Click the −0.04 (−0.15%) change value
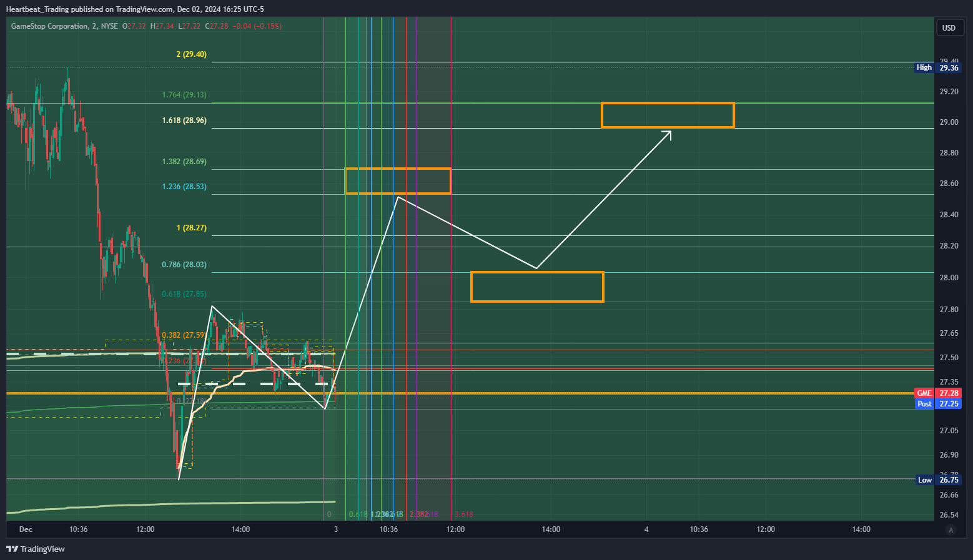This screenshot has height=560, width=973. click(x=257, y=26)
